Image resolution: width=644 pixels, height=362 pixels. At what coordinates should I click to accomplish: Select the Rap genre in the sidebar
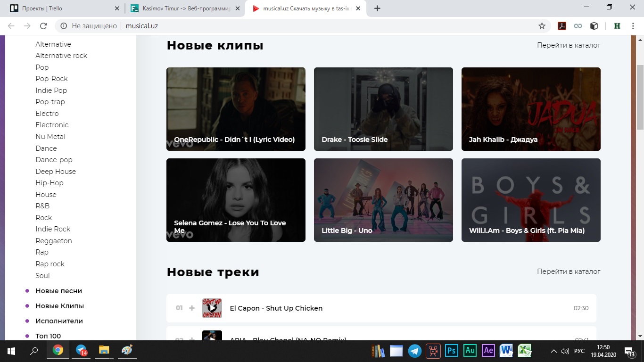pyautogui.click(x=41, y=252)
